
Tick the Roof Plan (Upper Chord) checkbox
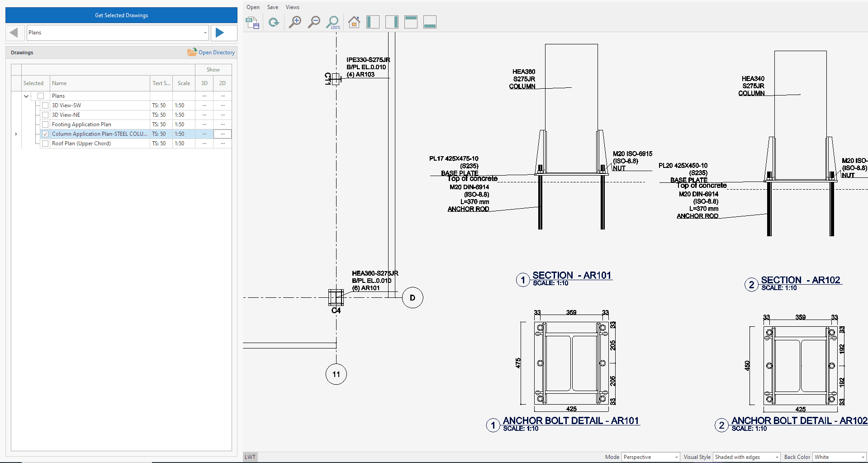[x=45, y=143]
